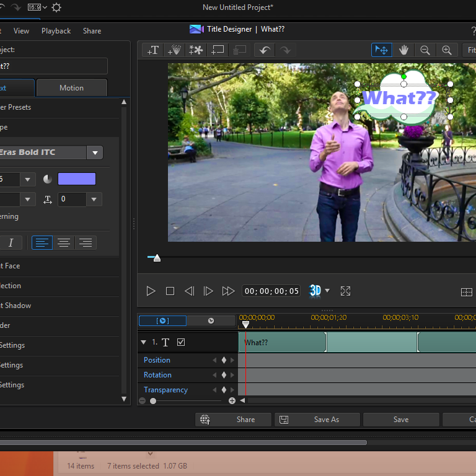Click the Save As button
Image resolution: width=476 pixels, height=476 pixels.
coord(317,420)
